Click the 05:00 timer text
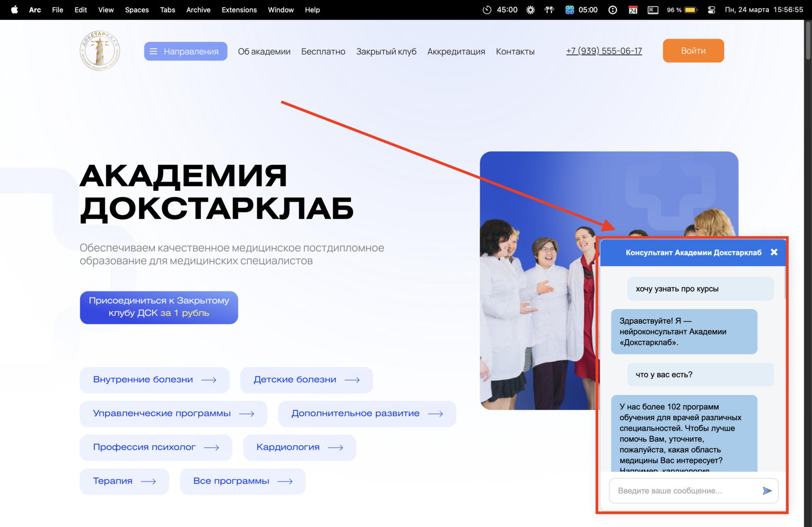 [x=588, y=10]
